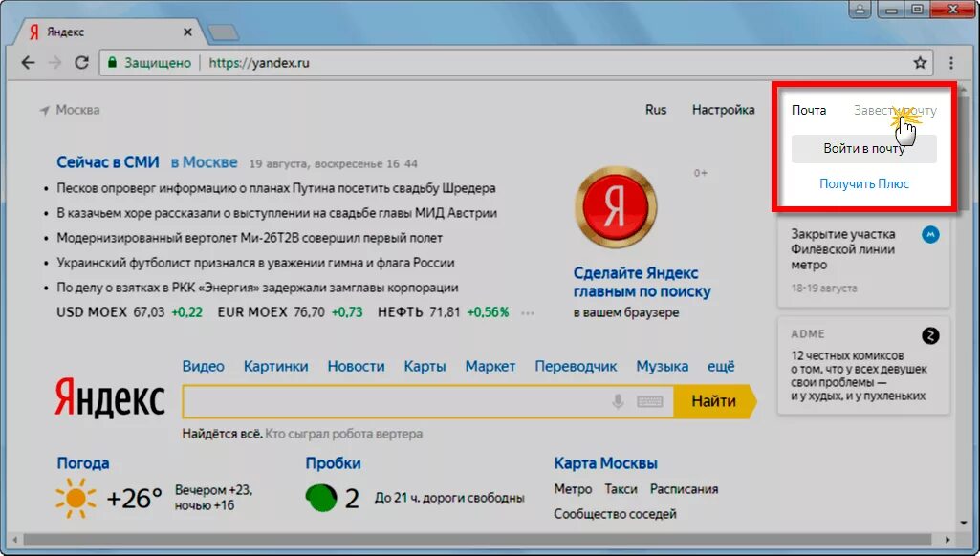Click the sun weather icon
Image resolution: width=980 pixels, height=556 pixels.
(x=76, y=498)
